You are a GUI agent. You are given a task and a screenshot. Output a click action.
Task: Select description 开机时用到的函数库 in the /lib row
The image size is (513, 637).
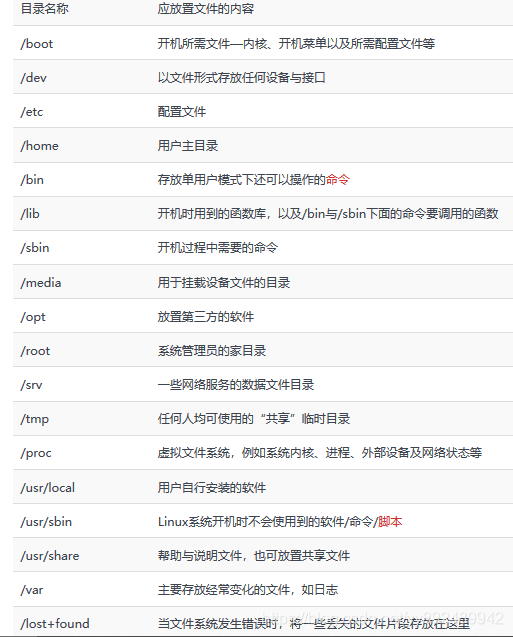[x=212, y=213]
